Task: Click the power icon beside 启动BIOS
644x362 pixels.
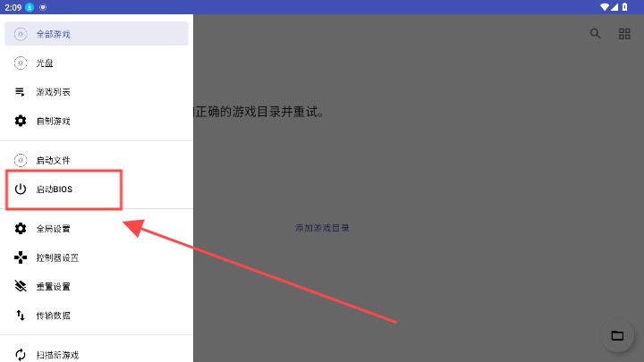Action: click(x=21, y=189)
